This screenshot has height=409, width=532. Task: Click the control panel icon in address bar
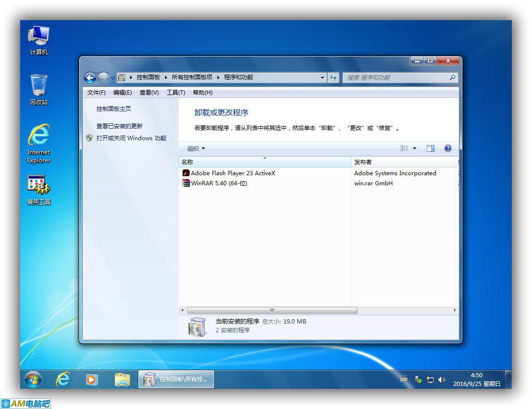coord(122,78)
